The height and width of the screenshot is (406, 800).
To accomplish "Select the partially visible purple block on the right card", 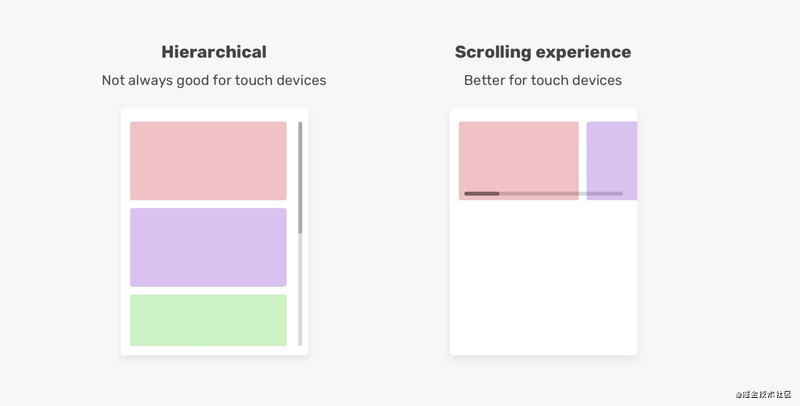I will pyautogui.click(x=612, y=161).
